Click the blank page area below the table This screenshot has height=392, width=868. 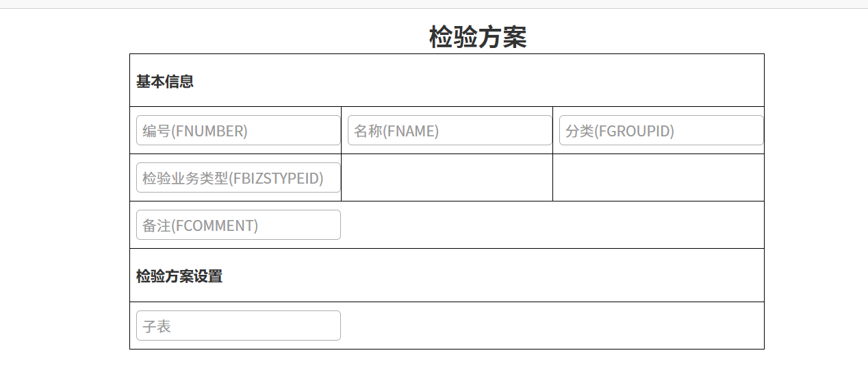tap(446, 371)
